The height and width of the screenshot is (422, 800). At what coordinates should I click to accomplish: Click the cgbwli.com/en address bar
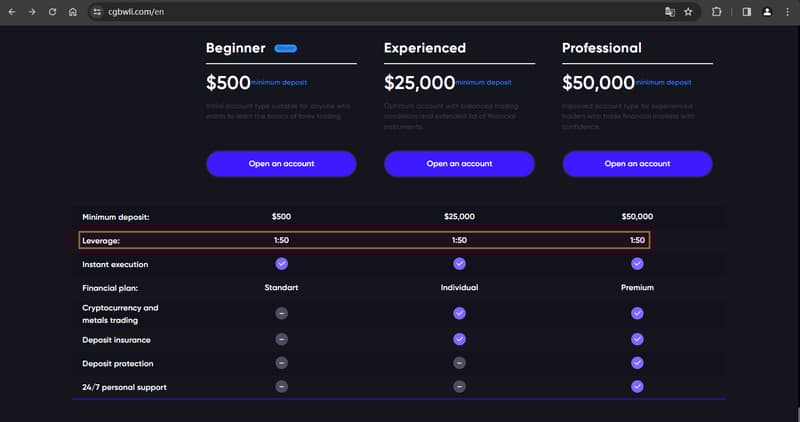[x=378, y=12]
